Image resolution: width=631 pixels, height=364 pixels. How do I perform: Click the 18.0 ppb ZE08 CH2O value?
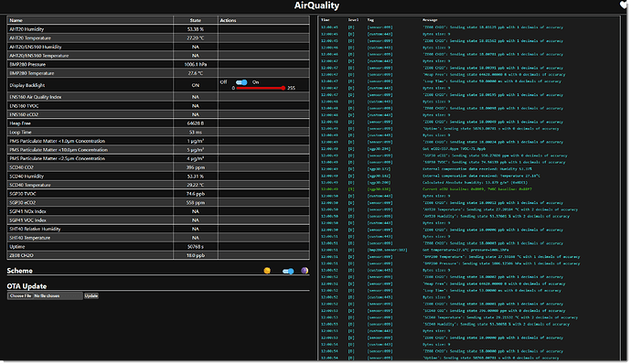pyautogui.click(x=196, y=256)
